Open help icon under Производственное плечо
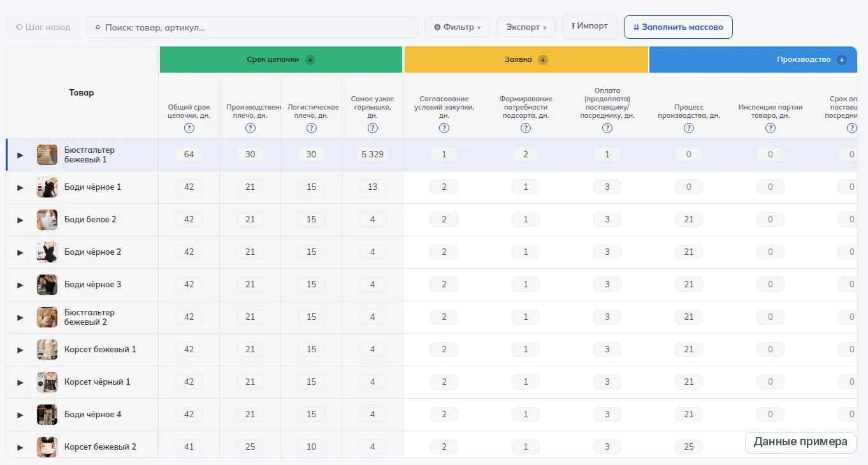 pyautogui.click(x=250, y=128)
